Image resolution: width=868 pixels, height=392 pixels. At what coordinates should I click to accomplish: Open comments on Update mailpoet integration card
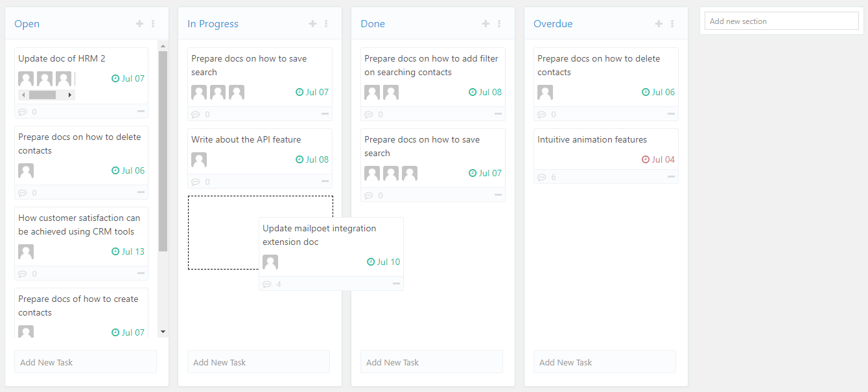pos(267,284)
